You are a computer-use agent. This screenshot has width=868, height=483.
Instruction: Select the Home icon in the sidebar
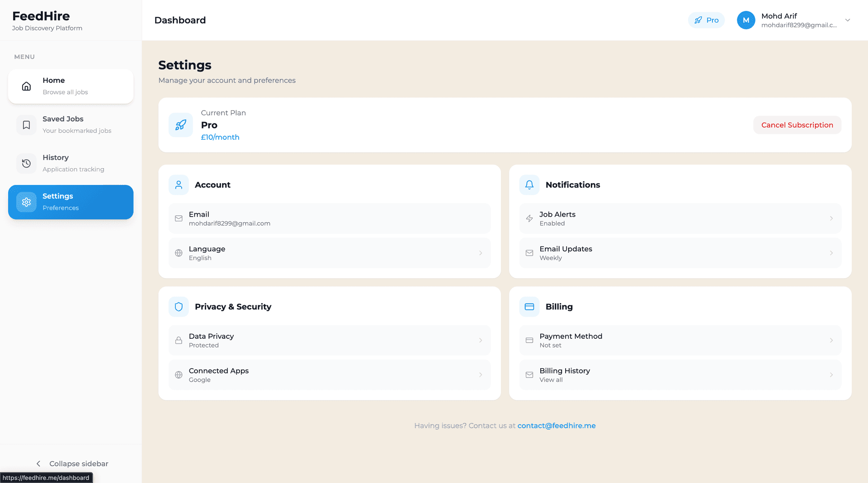pos(26,86)
